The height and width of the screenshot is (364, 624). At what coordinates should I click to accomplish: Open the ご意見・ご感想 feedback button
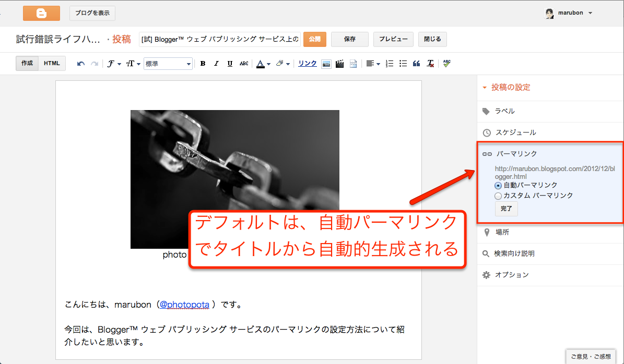[591, 357]
